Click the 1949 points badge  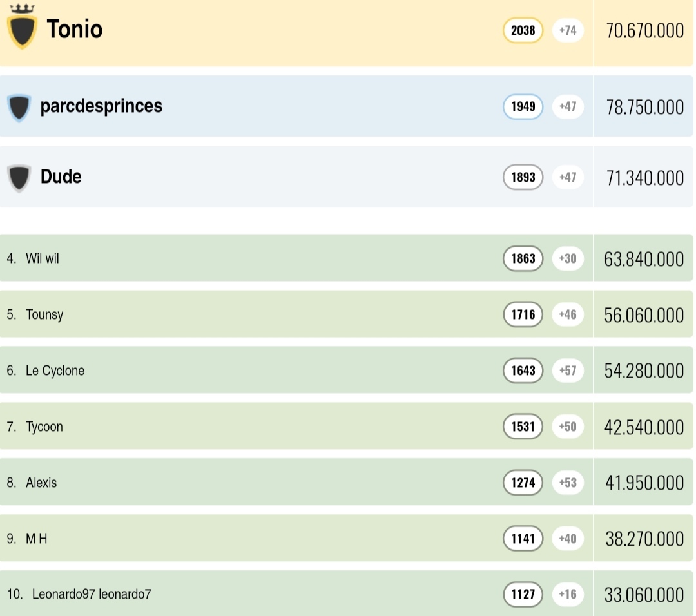click(x=523, y=106)
